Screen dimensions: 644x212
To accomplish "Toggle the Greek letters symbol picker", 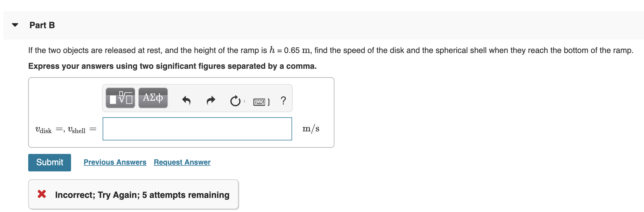I will [x=152, y=98].
